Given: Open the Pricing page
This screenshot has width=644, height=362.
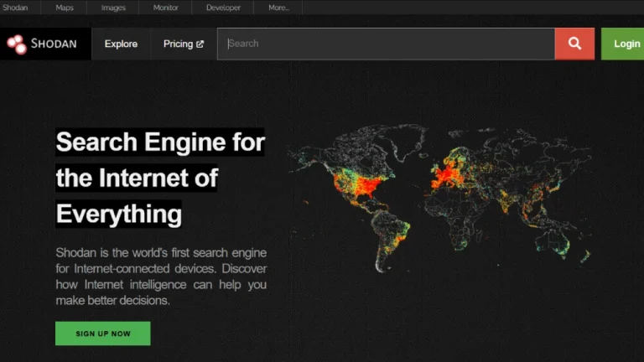Looking at the screenshot, I should coord(183,44).
